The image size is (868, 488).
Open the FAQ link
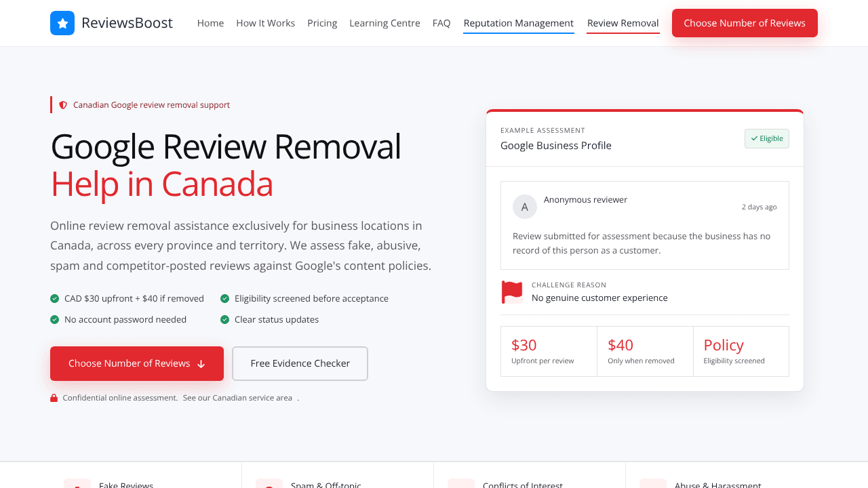click(441, 23)
